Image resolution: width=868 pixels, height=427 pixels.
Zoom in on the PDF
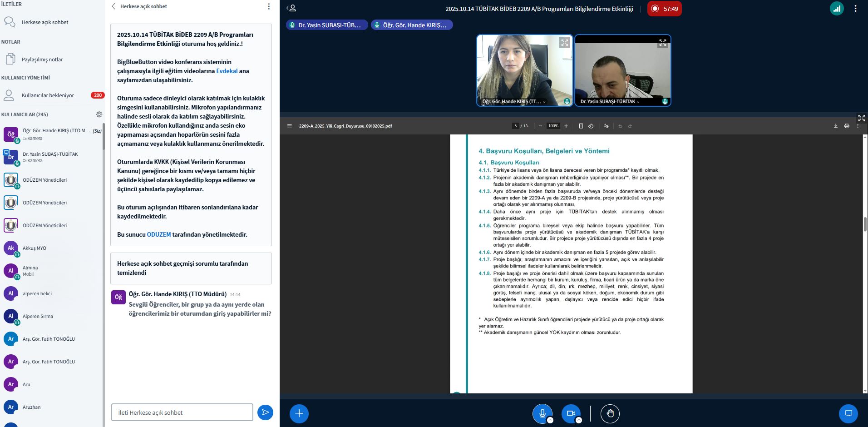tap(566, 126)
